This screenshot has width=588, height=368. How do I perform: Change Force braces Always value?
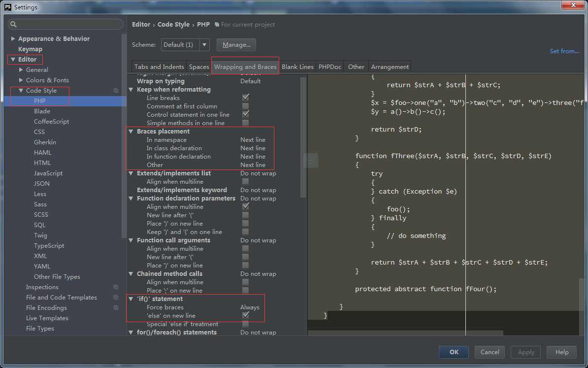tap(250, 307)
